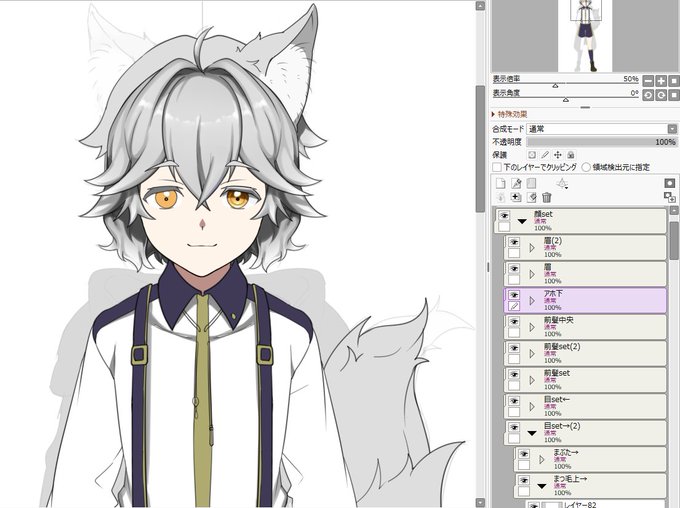
Task: Click the layer list scroll-up arrow
Action: 675,211
